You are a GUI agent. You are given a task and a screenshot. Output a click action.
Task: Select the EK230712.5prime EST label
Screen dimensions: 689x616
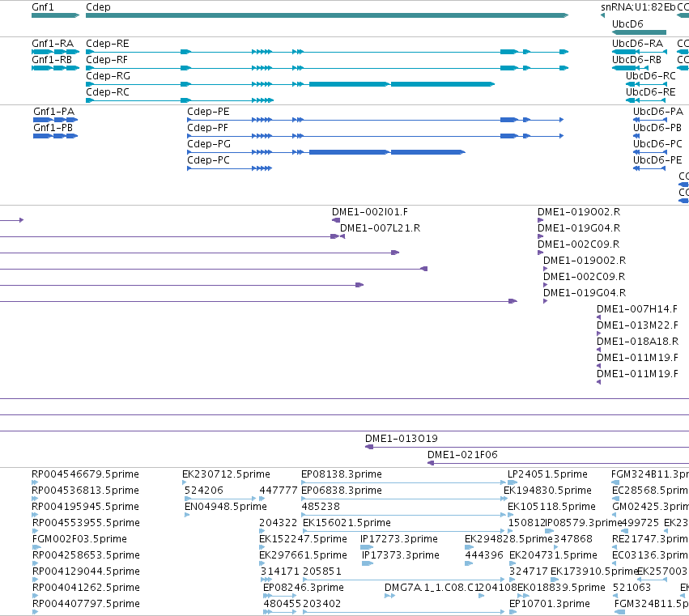coord(227,474)
